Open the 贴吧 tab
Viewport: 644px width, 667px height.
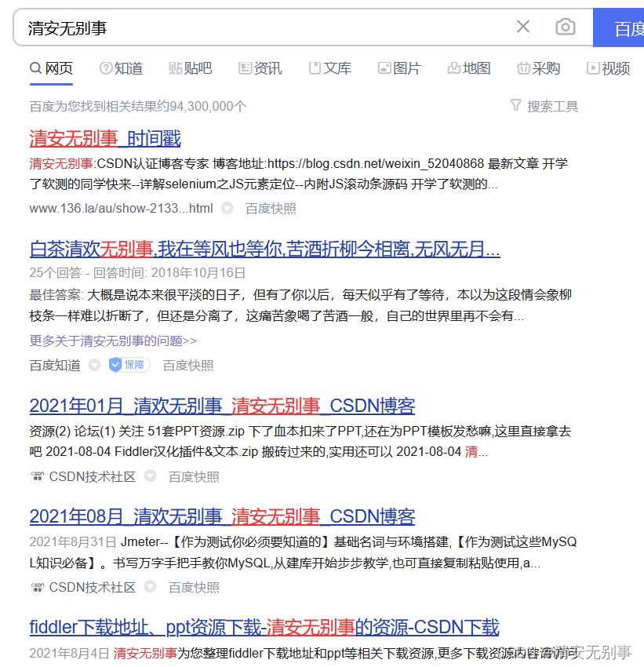[190, 68]
